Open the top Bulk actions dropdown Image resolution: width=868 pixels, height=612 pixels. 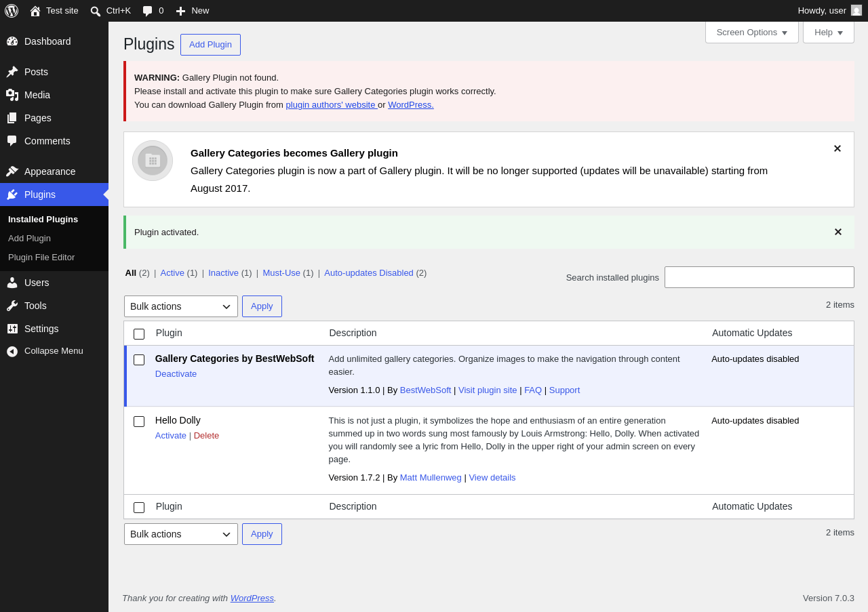181,306
